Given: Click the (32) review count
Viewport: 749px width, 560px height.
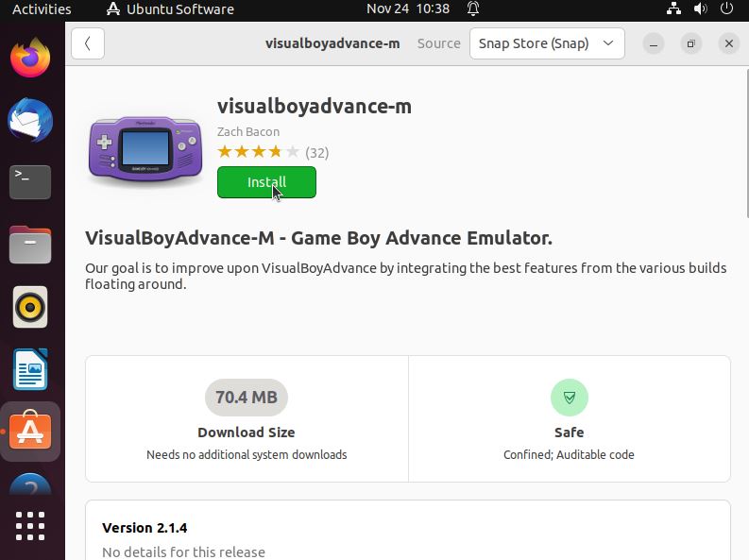Looking at the screenshot, I should [x=317, y=153].
